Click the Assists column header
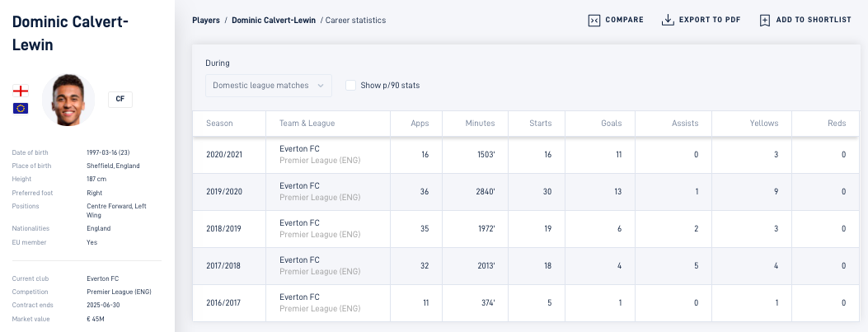Viewport: 868px width, 332px height. tap(685, 124)
